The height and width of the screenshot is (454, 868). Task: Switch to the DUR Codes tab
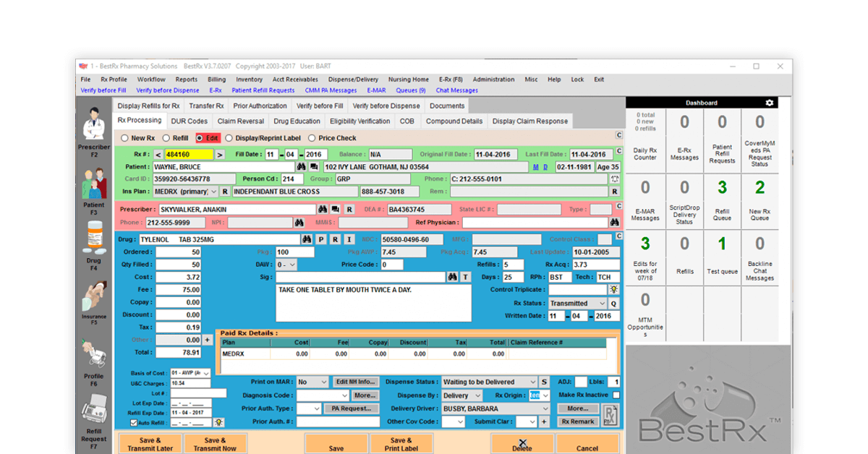click(190, 121)
